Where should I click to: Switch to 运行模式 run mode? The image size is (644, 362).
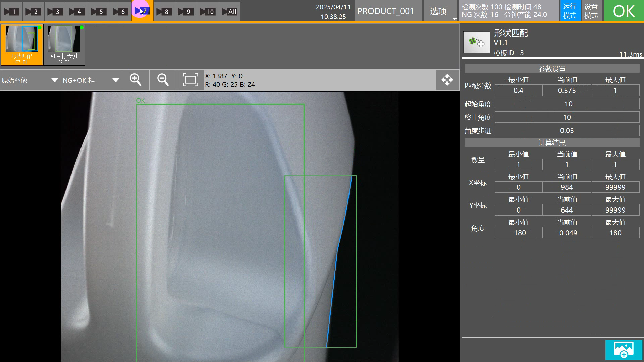[x=569, y=11]
